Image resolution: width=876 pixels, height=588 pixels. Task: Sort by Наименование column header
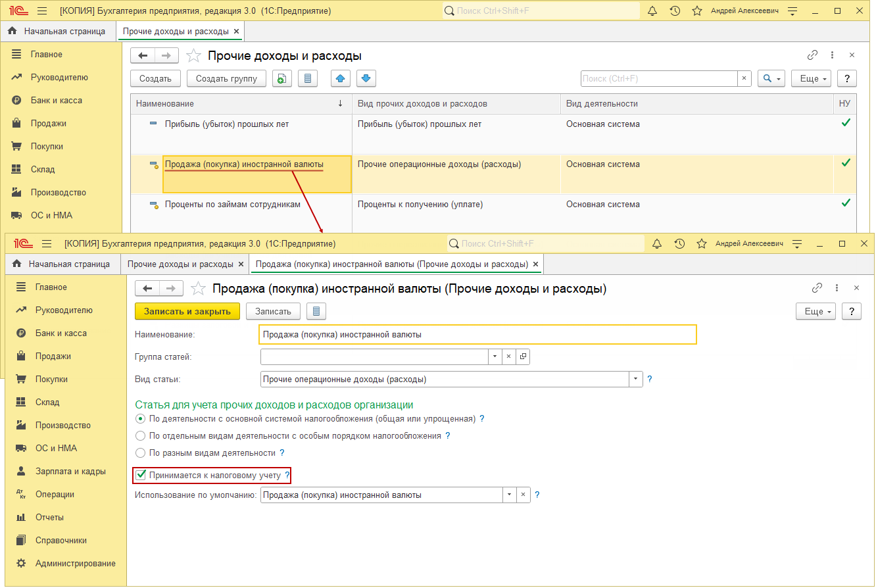coord(241,104)
